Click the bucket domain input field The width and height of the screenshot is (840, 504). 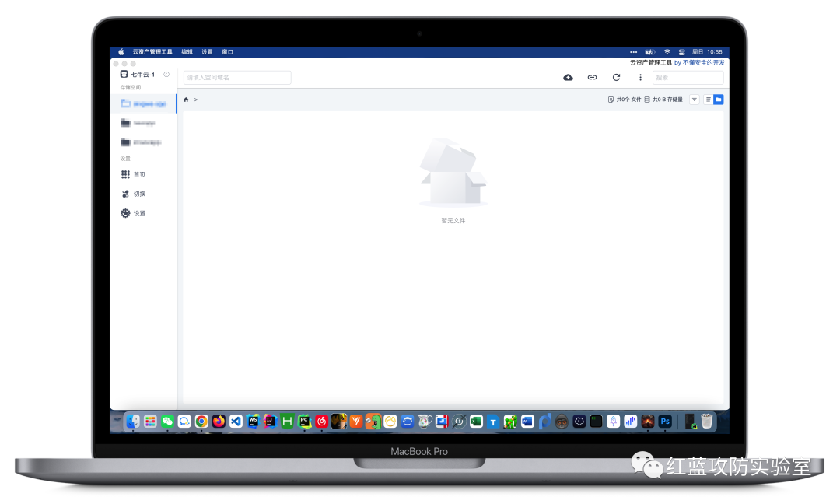[x=237, y=78]
